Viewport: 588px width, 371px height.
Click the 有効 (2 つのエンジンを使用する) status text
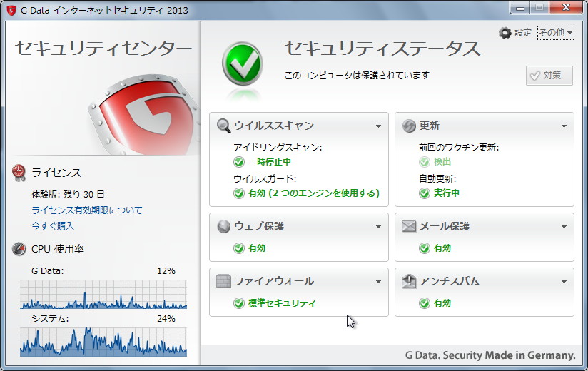314,193
